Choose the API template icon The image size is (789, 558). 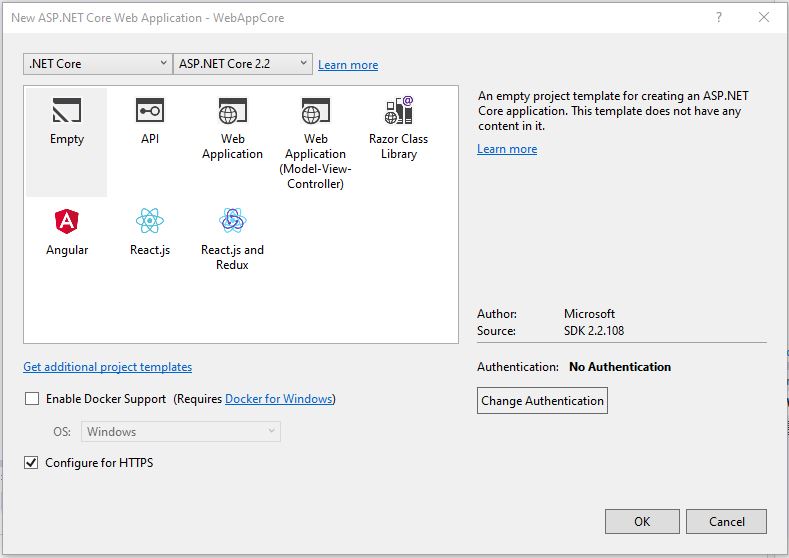[149, 110]
